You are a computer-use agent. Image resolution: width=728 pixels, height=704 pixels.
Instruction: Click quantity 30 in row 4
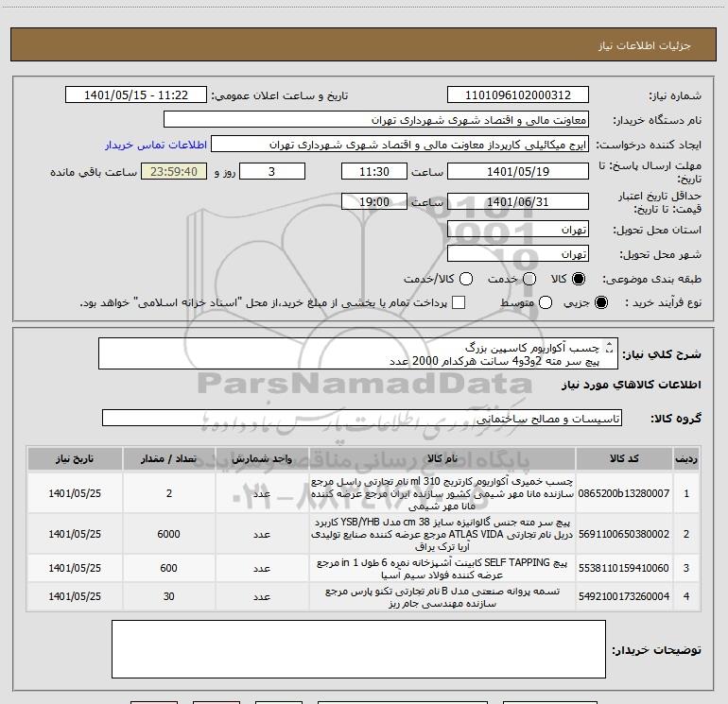[x=168, y=596]
